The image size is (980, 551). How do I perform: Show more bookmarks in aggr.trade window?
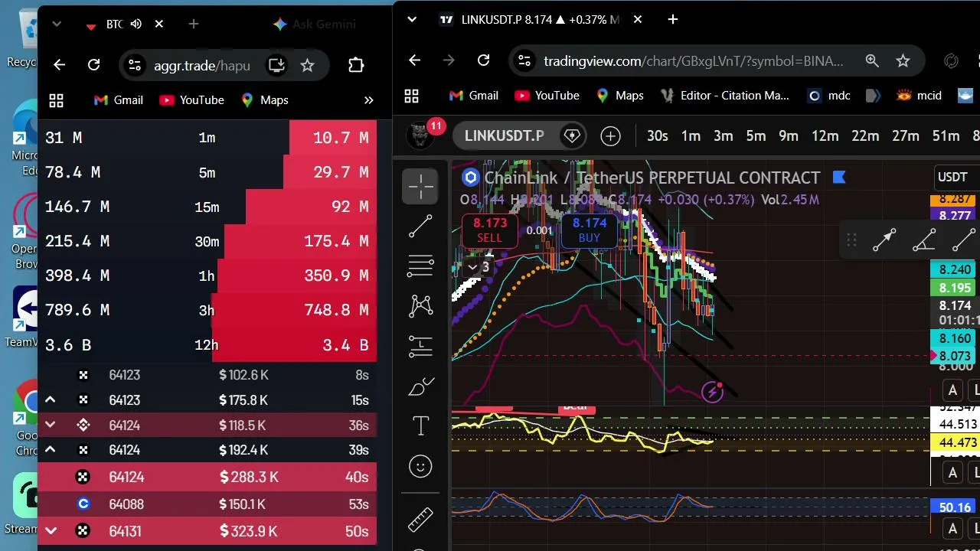(368, 100)
